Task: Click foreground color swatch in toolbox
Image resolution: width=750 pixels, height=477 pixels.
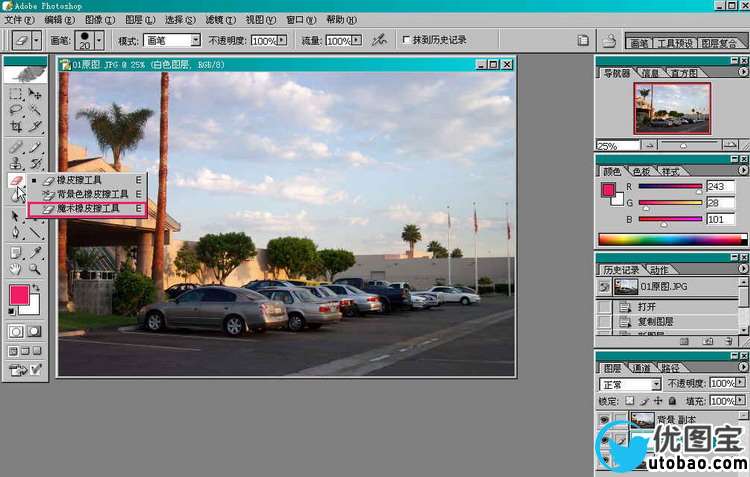Action: click(19, 295)
